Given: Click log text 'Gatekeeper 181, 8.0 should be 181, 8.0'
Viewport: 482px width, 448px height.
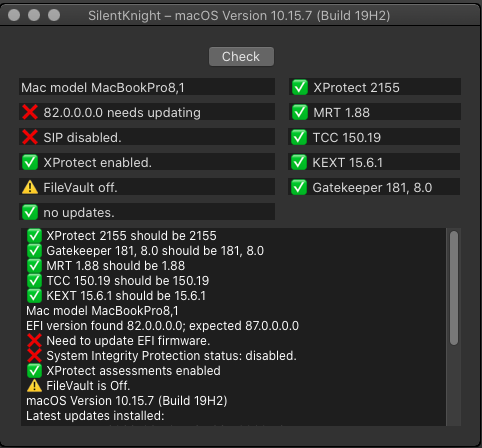Looking at the screenshot, I should point(155,251).
